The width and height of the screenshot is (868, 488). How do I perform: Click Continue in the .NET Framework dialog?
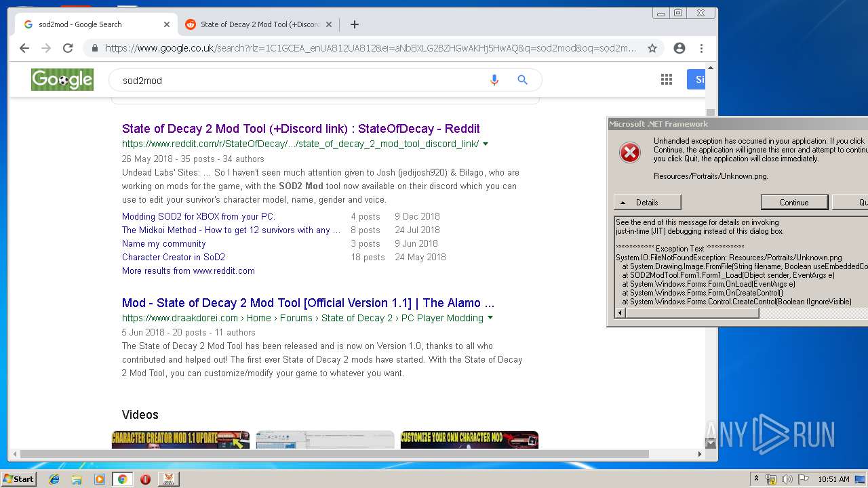click(x=794, y=203)
